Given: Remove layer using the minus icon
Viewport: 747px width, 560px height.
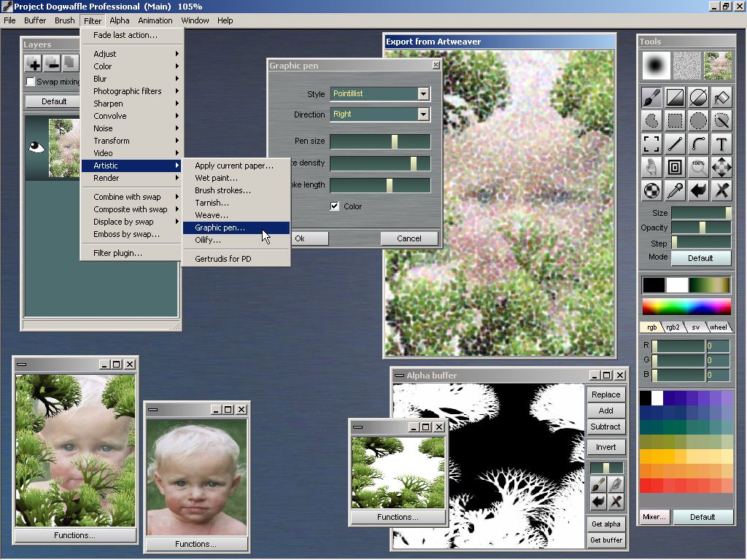Looking at the screenshot, I should [x=51, y=63].
